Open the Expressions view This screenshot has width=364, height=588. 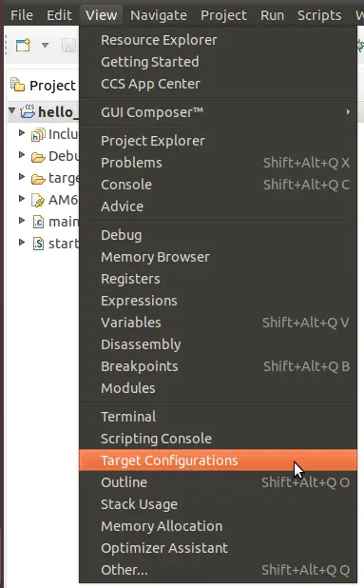(x=218, y=301)
